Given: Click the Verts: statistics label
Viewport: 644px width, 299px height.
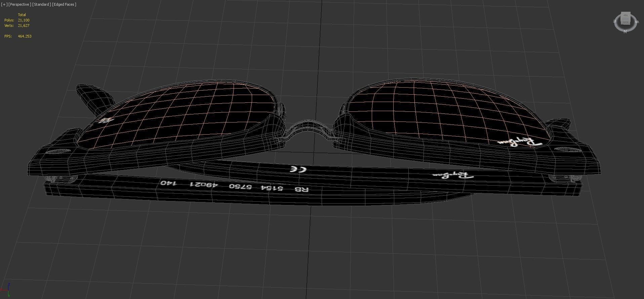Looking at the screenshot, I should (9, 26).
